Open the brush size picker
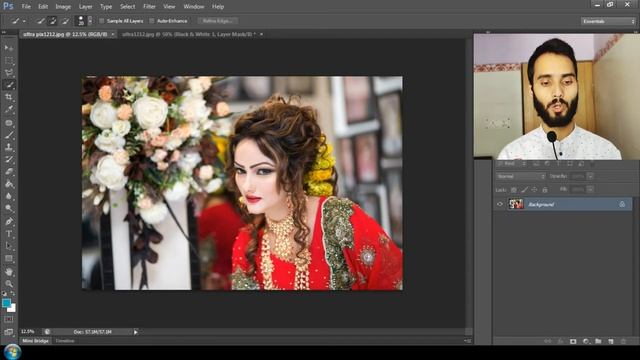 coord(90,21)
